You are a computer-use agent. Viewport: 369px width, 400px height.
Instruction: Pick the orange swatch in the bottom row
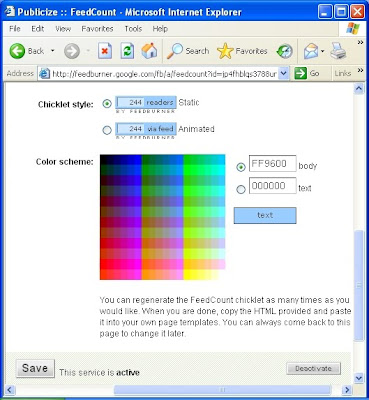(146, 274)
